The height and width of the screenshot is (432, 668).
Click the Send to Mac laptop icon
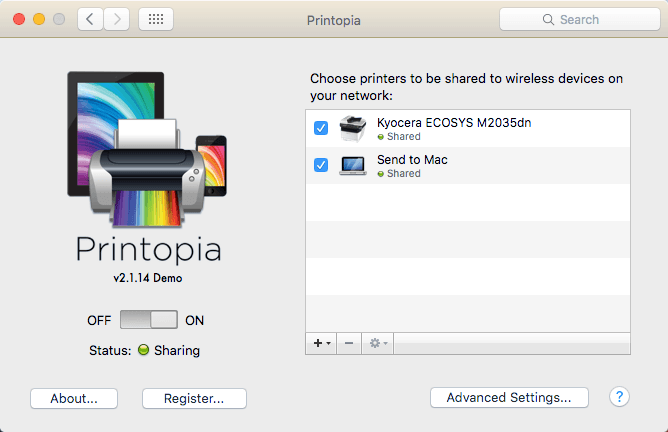(354, 165)
